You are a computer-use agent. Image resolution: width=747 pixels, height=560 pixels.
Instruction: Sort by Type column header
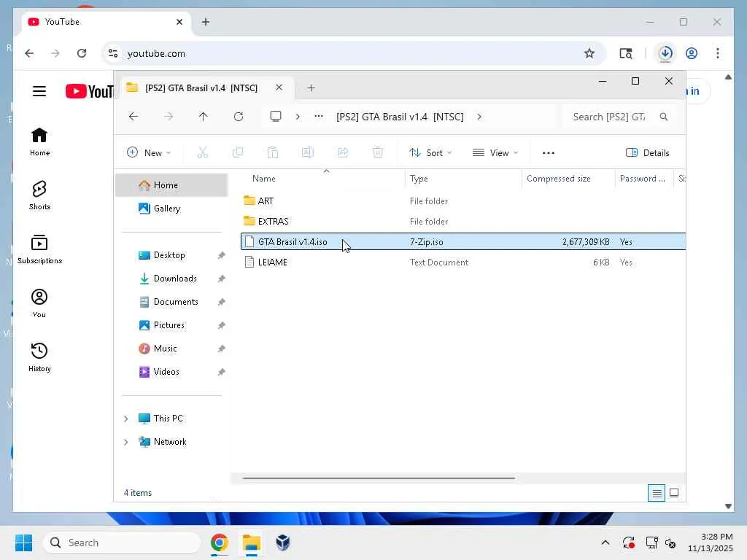click(x=463, y=179)
